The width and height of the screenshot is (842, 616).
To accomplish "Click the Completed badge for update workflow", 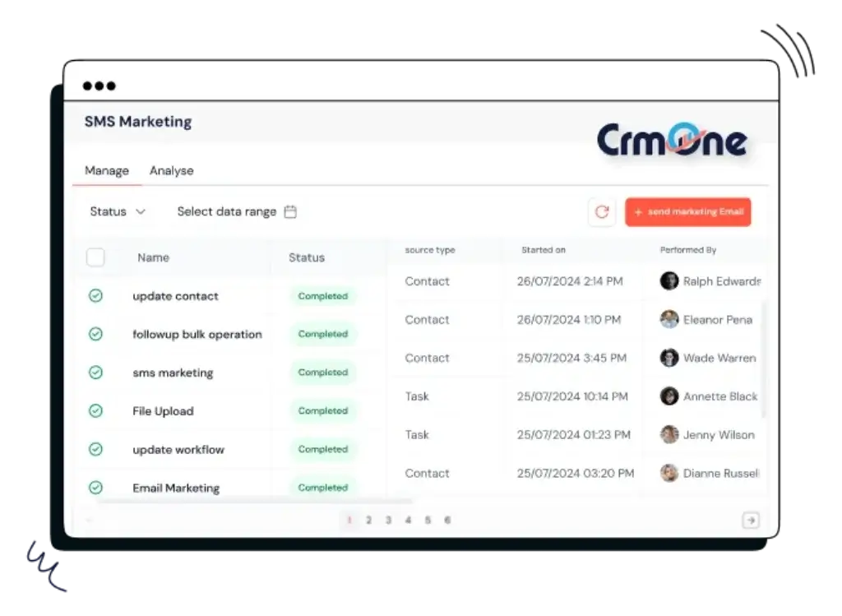I will tap(323, 449).
